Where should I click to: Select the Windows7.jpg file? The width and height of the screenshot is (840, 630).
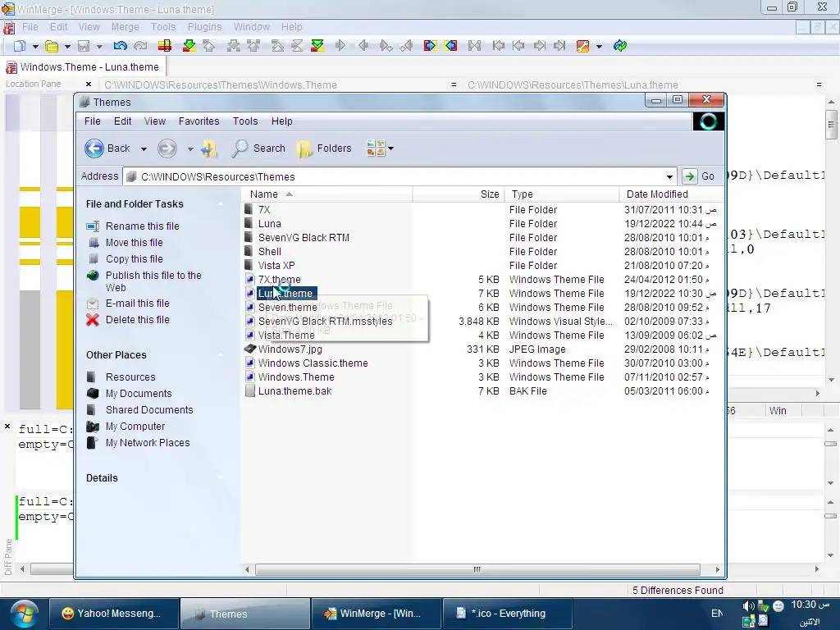click(290, 349)
